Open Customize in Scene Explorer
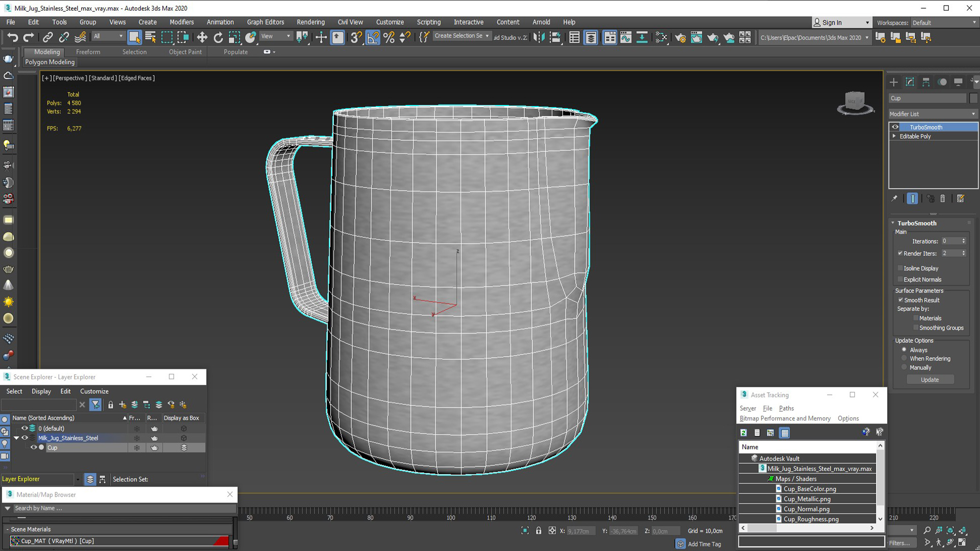 tap(94, 391)
